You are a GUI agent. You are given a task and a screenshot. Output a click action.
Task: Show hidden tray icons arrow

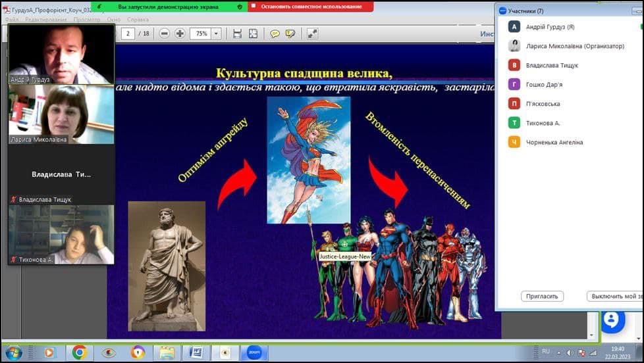(x=558, y=352)
